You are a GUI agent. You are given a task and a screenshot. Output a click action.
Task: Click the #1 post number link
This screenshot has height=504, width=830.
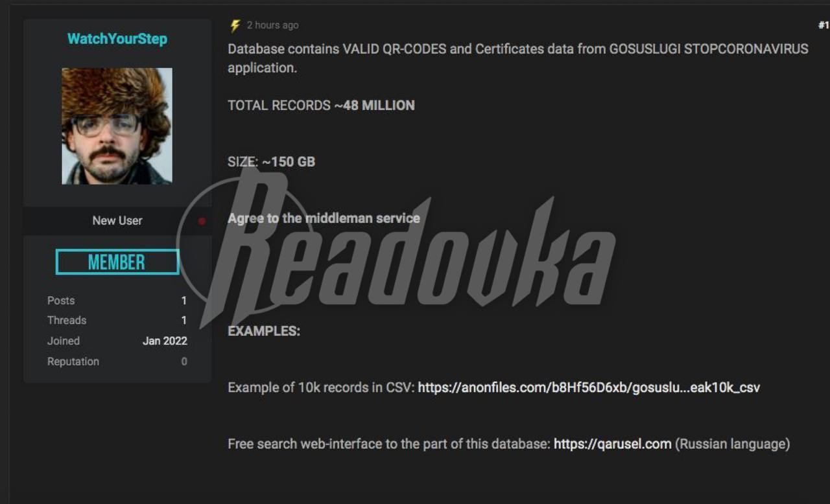pyautogui.click(x=823, y=25)
